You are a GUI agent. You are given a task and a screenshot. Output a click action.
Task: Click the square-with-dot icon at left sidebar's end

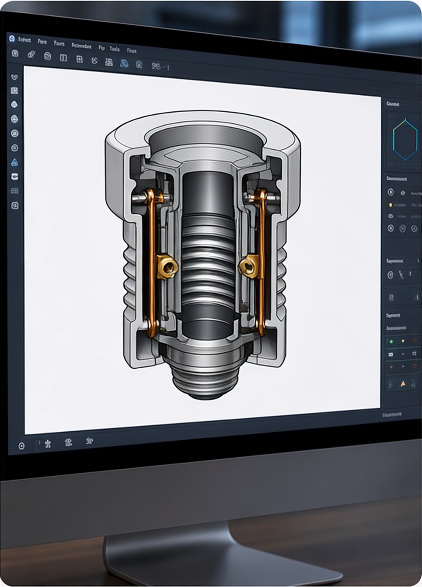point(15,205)
